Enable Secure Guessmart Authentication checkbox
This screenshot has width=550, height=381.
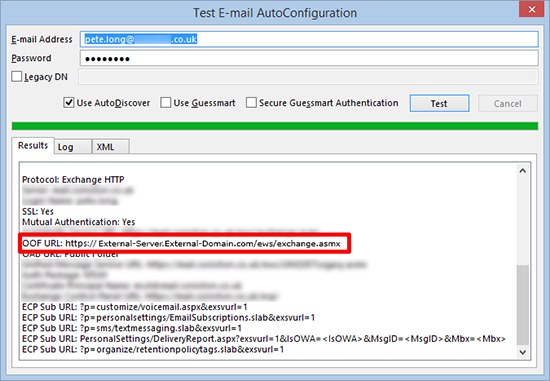coord(251,103)
